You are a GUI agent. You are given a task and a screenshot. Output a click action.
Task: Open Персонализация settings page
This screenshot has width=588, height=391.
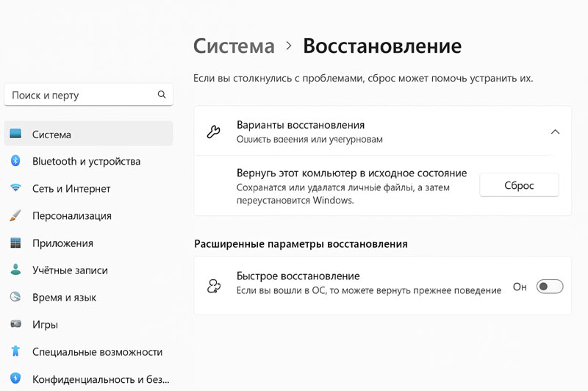(x=88, y=215)
